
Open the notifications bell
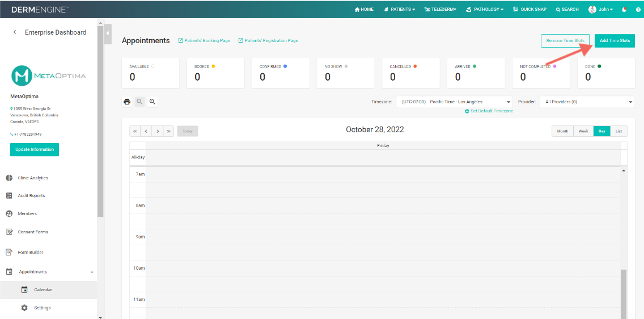tap(624, 9)
